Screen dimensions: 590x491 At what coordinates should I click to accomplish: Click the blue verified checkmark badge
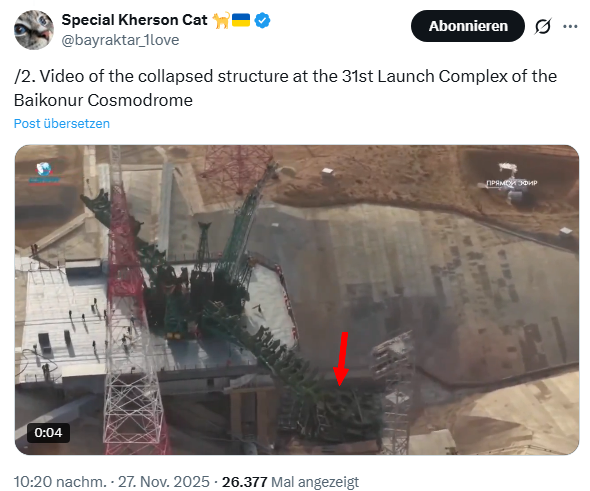(262, 20)
